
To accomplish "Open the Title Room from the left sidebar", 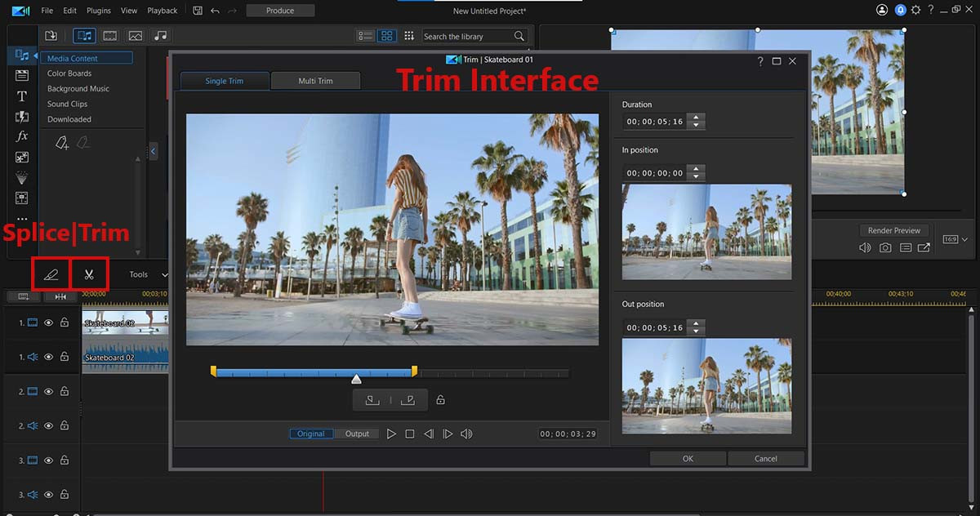I will (x=21, y=96).
